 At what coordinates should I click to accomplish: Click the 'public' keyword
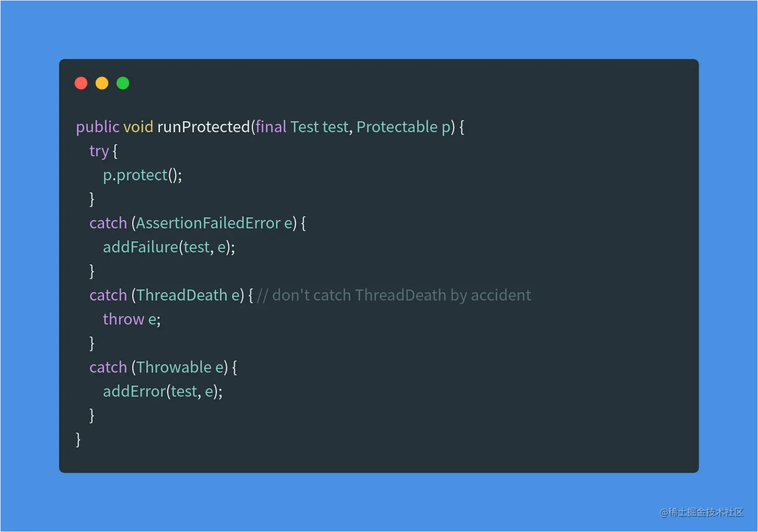(98, 127)
